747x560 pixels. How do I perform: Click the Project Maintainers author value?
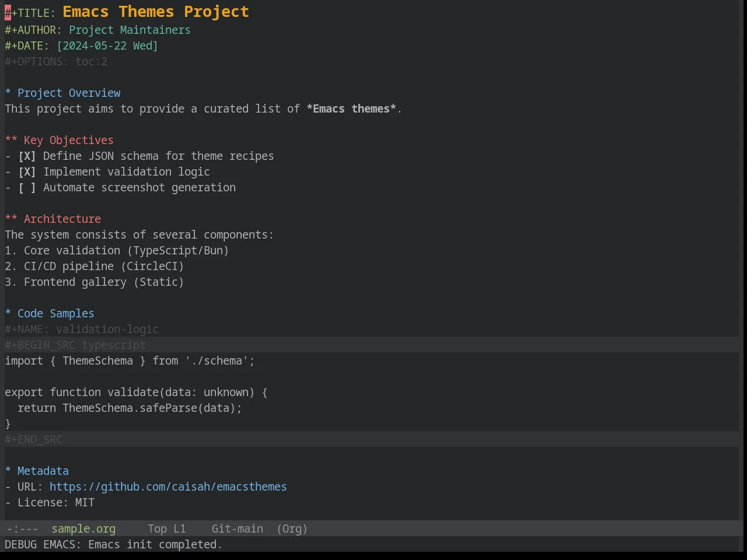click(130, 30)
